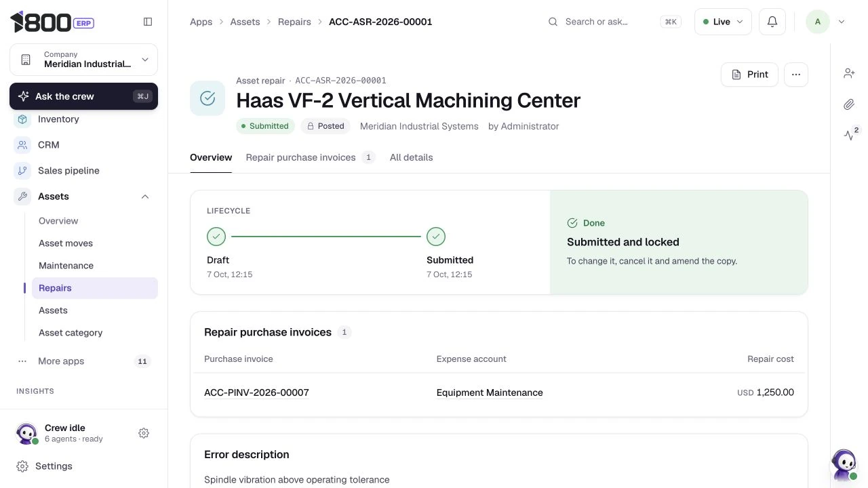
Task: Click the Inventory app icon
Action: [x=22, y=119]
